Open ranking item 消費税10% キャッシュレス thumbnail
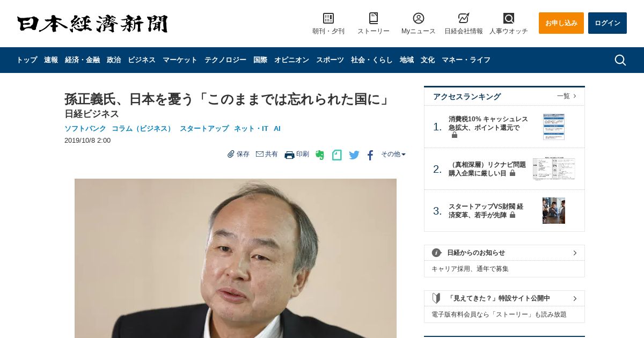644x338 pixels. pos(554,127)
